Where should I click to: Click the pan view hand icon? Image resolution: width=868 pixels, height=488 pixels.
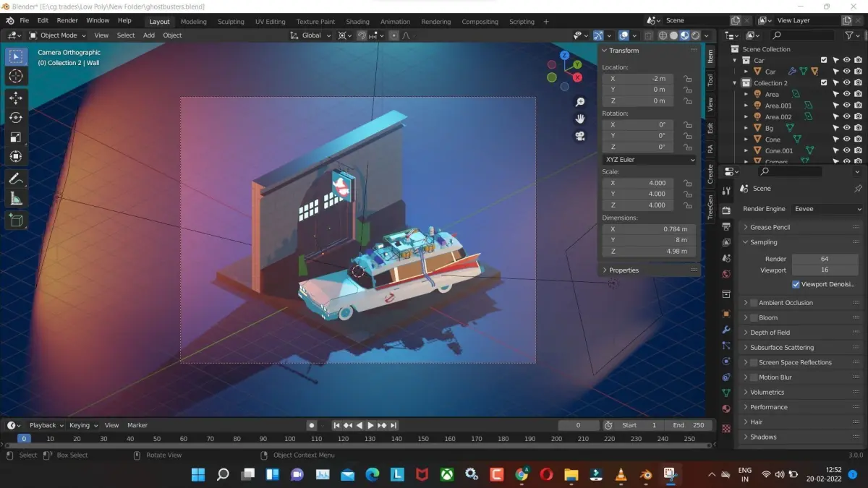click(580, 119)
